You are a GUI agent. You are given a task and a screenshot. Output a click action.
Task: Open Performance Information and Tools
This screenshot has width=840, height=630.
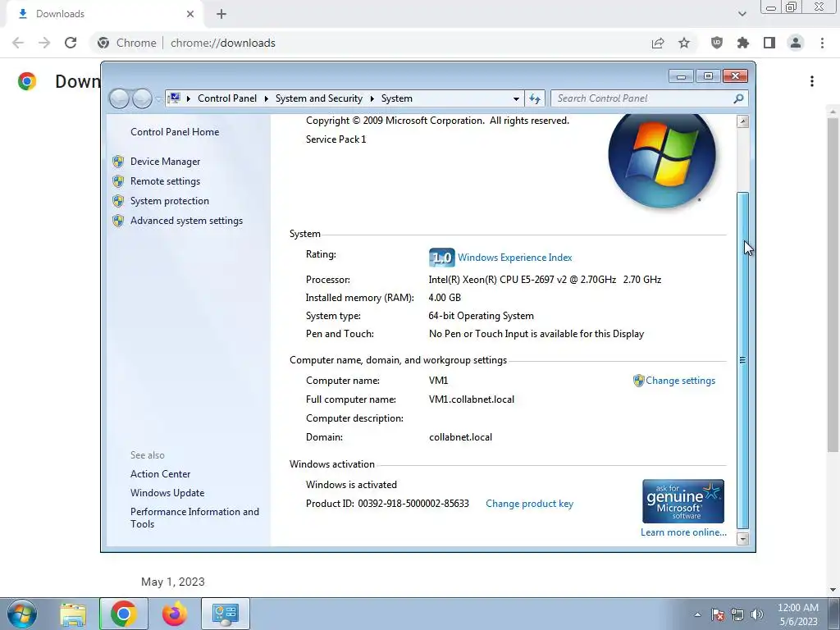[194, 518]
